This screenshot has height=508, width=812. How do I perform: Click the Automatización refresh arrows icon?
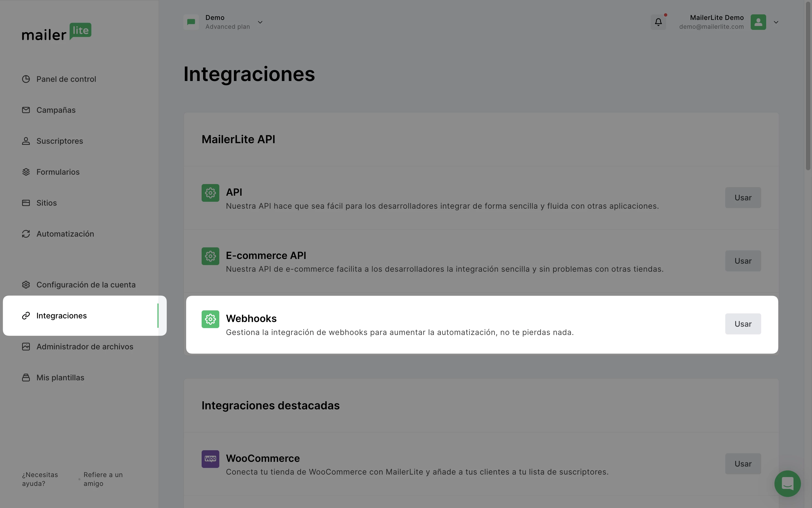26,234
